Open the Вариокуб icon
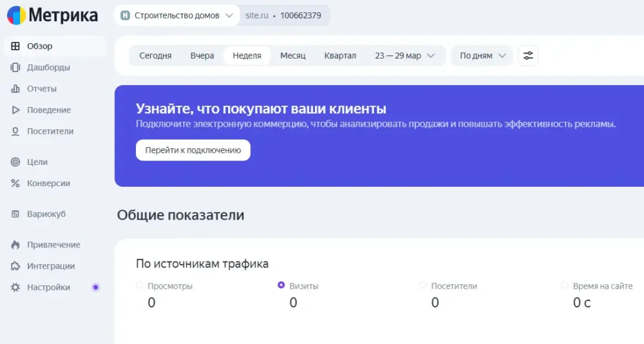This screenshot has width=644, height=344. point(15,214)
